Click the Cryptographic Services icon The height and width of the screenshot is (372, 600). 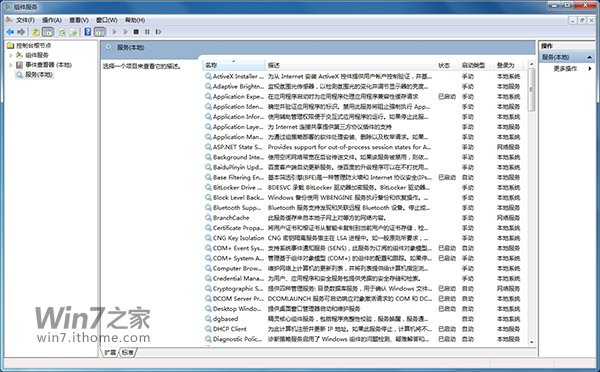(208, 289)
